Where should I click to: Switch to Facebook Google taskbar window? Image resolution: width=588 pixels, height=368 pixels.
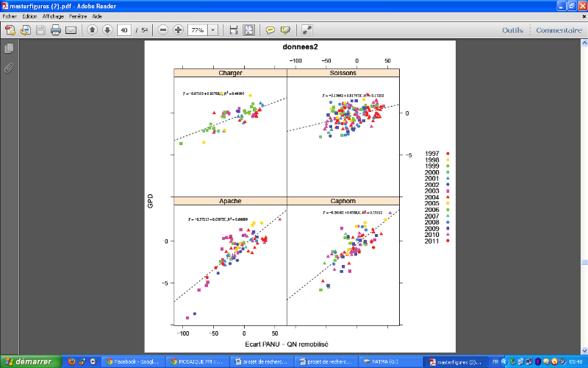[x=131, y=361]
